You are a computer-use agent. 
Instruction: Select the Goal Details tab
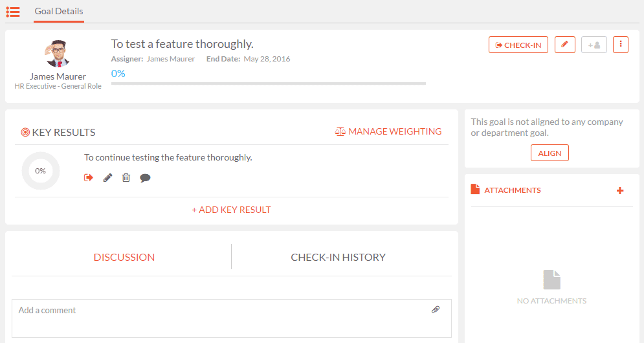tap(59, 12)
